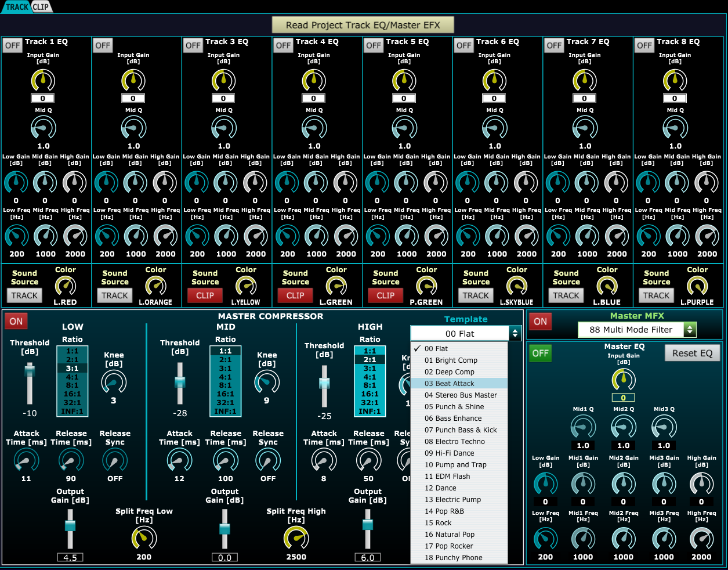This screenshot has height=570, width=728.
Task: Click the L.RED Color knob
Action: [x=65, y=286]
